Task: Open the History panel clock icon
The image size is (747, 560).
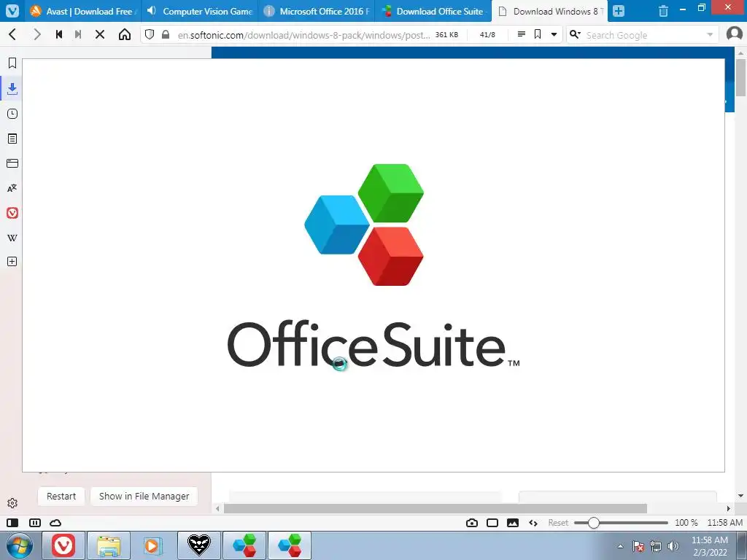Action: (12, 114)
